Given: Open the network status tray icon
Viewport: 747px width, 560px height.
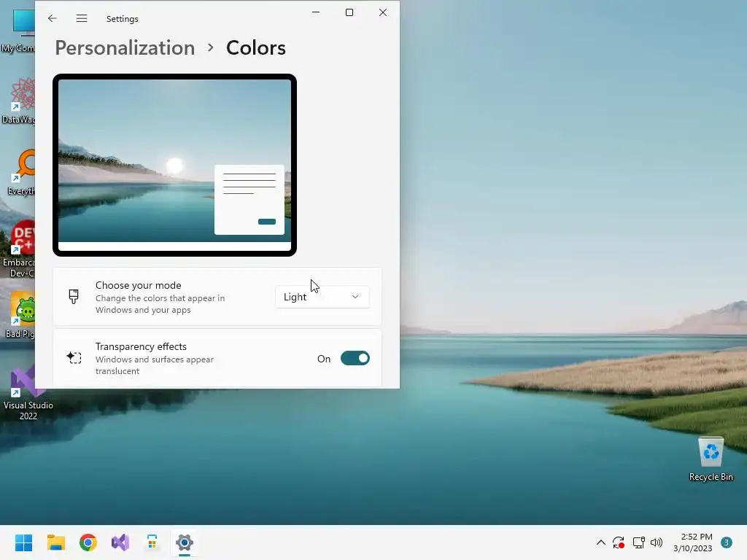Looking at the screenshot, I should [x=638, y=542].
